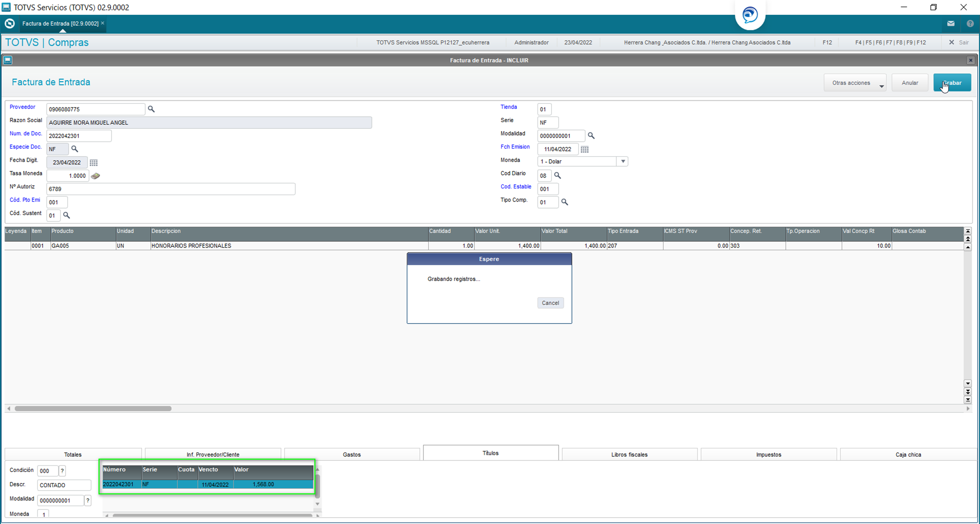980x524 pixels.
Task: Click the Nº Autoriz input field
Action: pyautogui.click(x=171, y=189)
